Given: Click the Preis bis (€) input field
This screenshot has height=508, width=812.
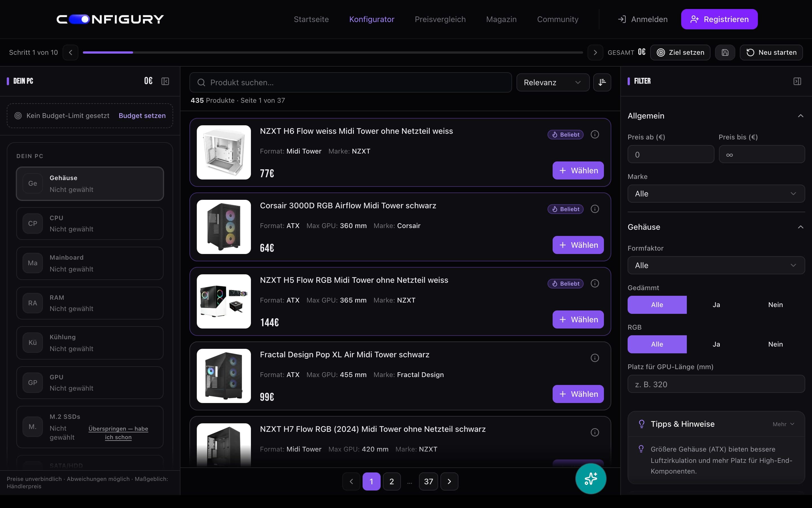Looking at the screenshot, I should coord(762,155).
